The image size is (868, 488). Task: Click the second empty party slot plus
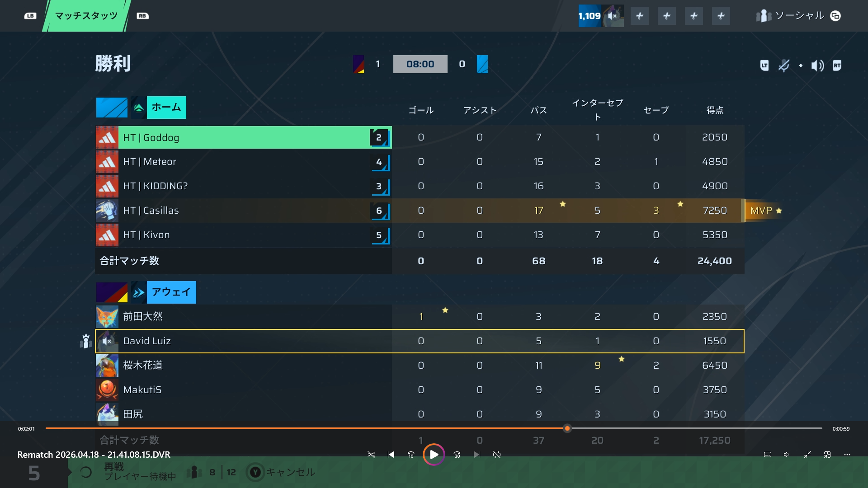[x=667, y=16]
